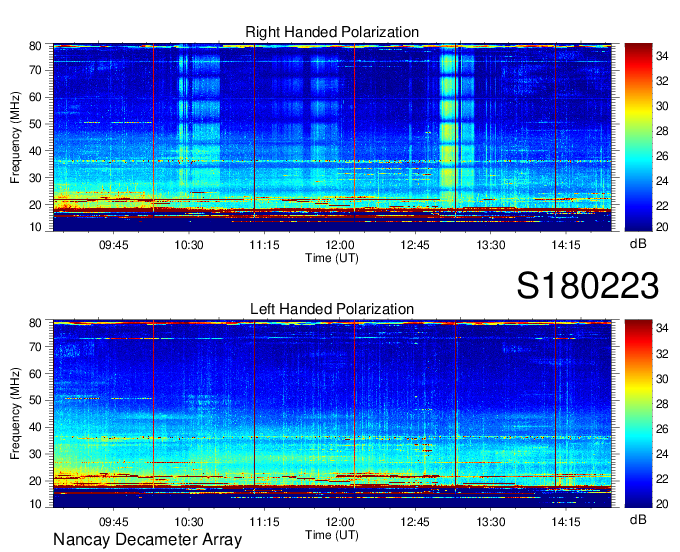This screenshot has height=552, width=680.
Task: Click the 70 MHz tick on Left Handed plot
Action: (35, 347)
